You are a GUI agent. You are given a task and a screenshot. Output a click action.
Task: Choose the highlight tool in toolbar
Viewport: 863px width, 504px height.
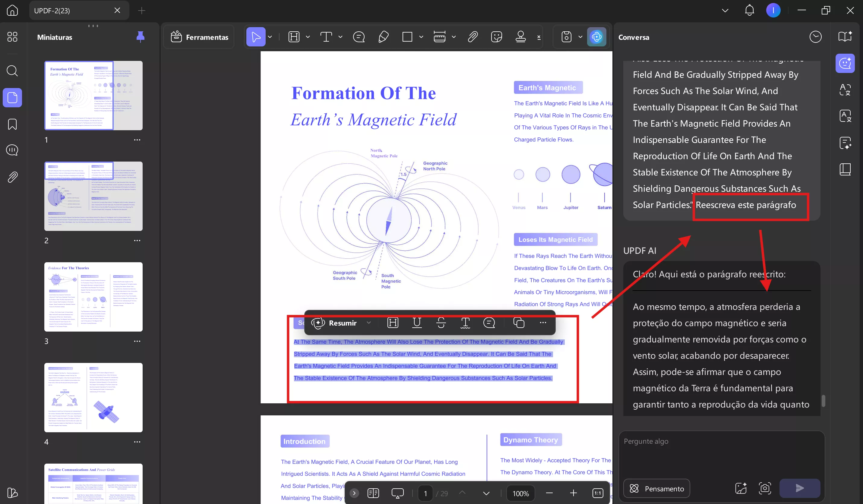[x=294, y=37]
